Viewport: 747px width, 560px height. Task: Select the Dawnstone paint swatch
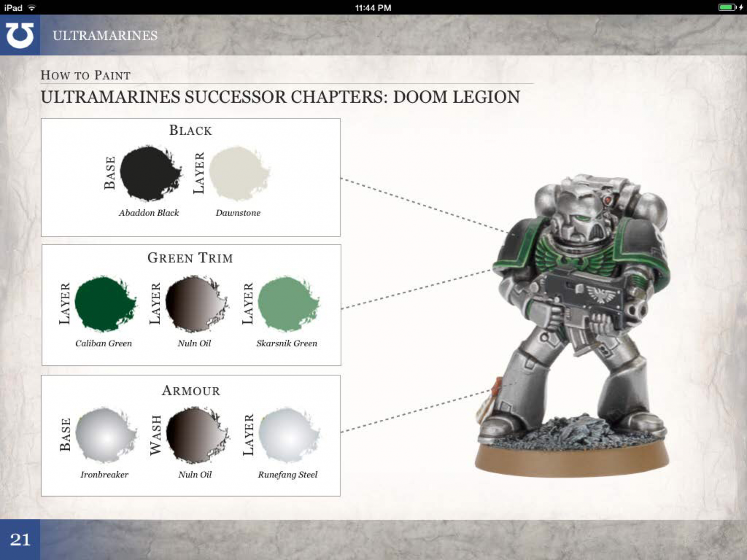tap(238, 173)
